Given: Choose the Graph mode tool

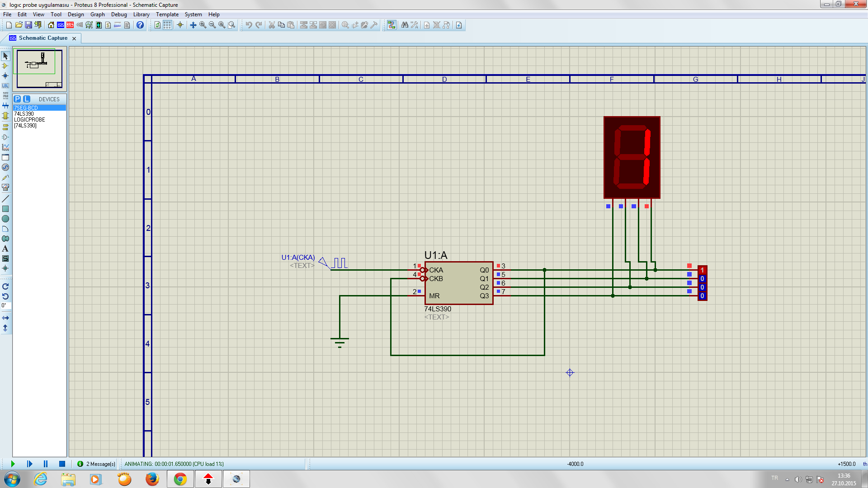Looking at the screenshot, I should tap(5, 147).
